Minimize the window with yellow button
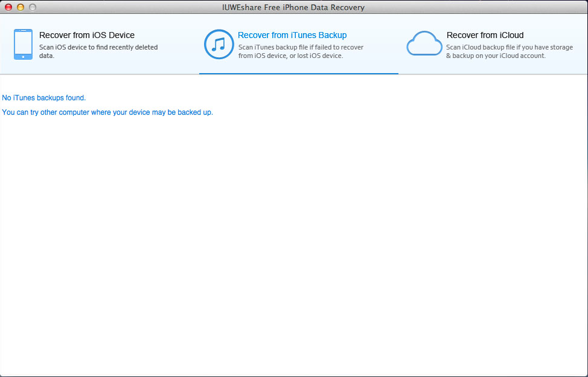The image size is (588, 377). (x=21, y=7)
